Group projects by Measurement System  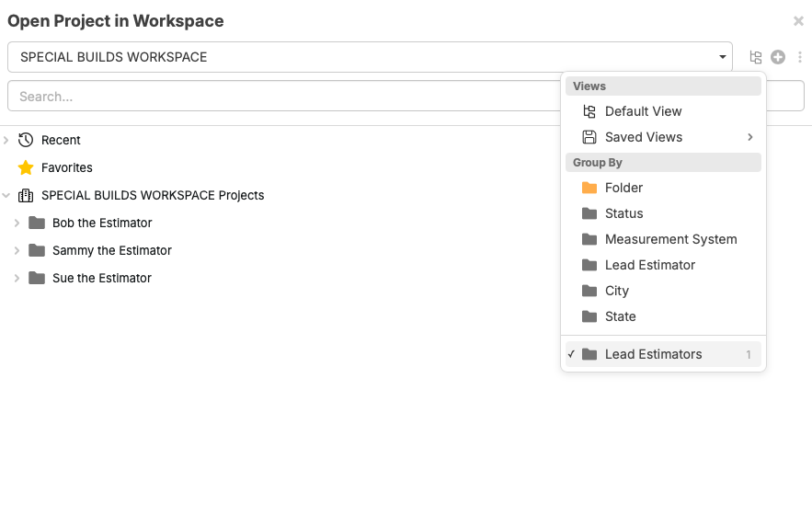click(x=670, y=239)
